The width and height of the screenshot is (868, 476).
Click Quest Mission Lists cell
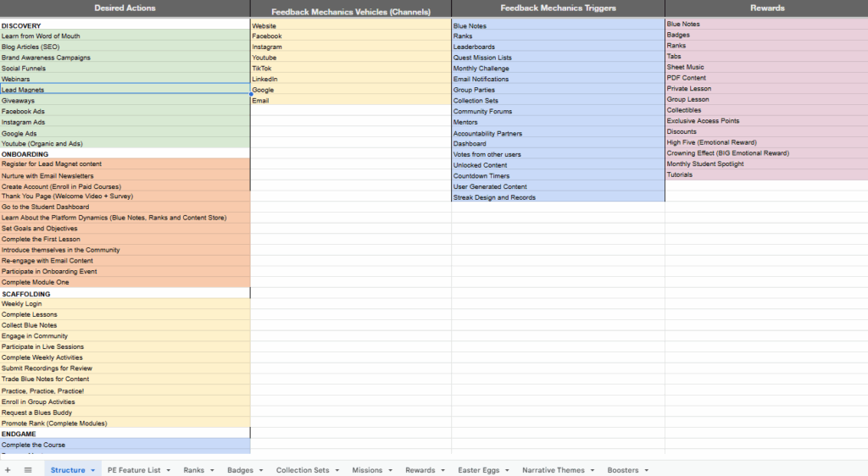tap(558, 58)
